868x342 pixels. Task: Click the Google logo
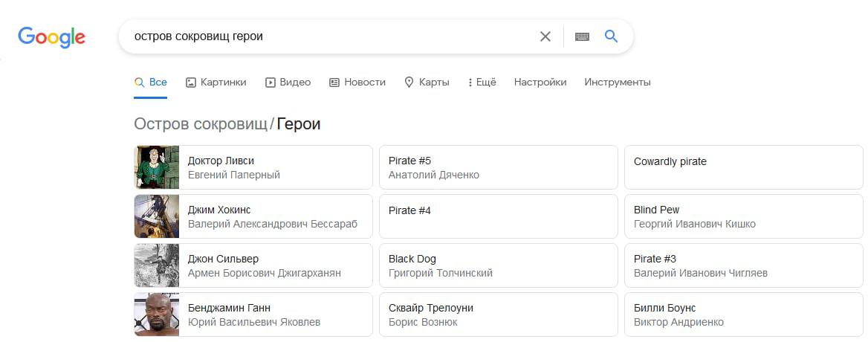click(51, 37)
